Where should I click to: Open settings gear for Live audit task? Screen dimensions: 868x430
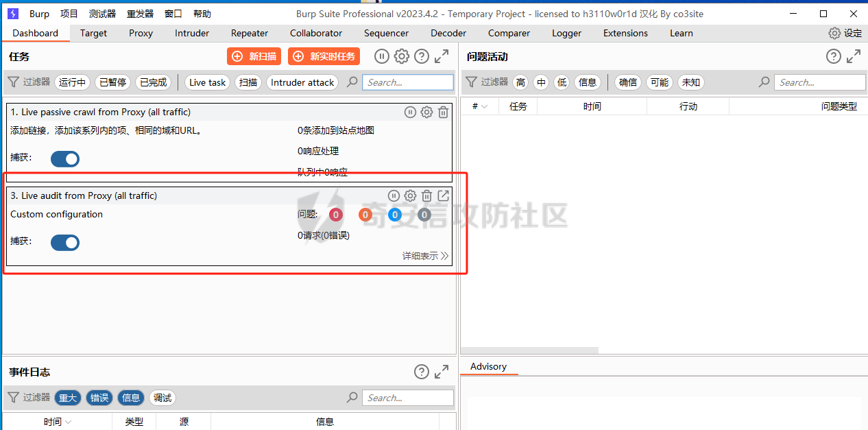(x=410, y=196)
